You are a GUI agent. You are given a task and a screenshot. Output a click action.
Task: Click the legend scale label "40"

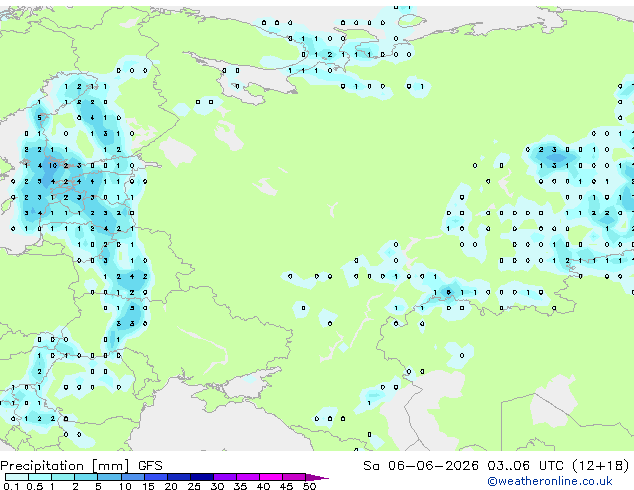[263, 486]
